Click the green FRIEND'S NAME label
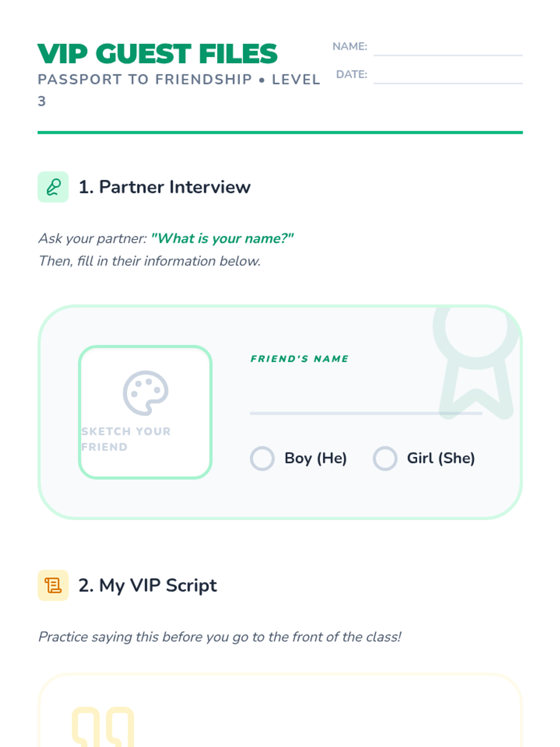Screen dimensions: 560x747 pyautogui.click(x=300, y=359)
